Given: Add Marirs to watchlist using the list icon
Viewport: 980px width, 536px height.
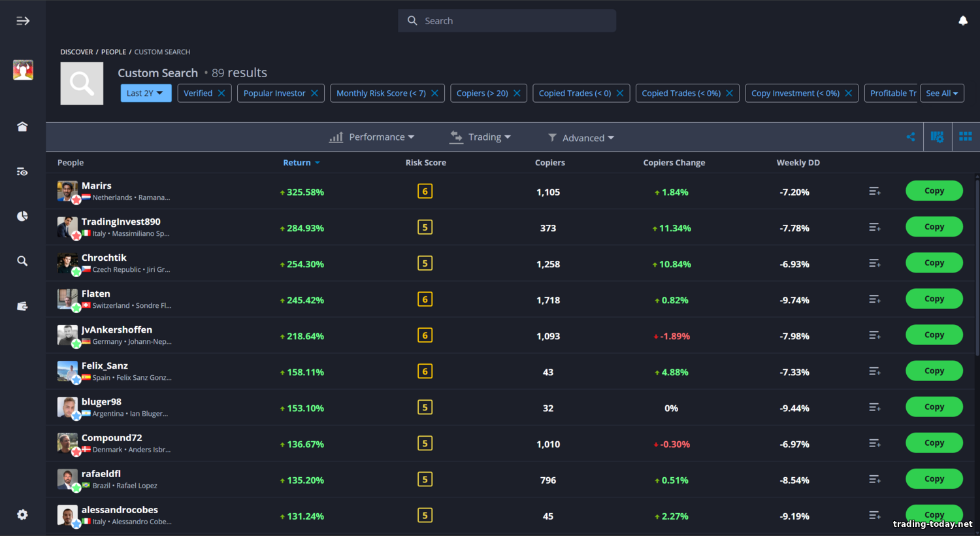Looking at the screenshot, I should pyautogui.click(x=874, y=192).
